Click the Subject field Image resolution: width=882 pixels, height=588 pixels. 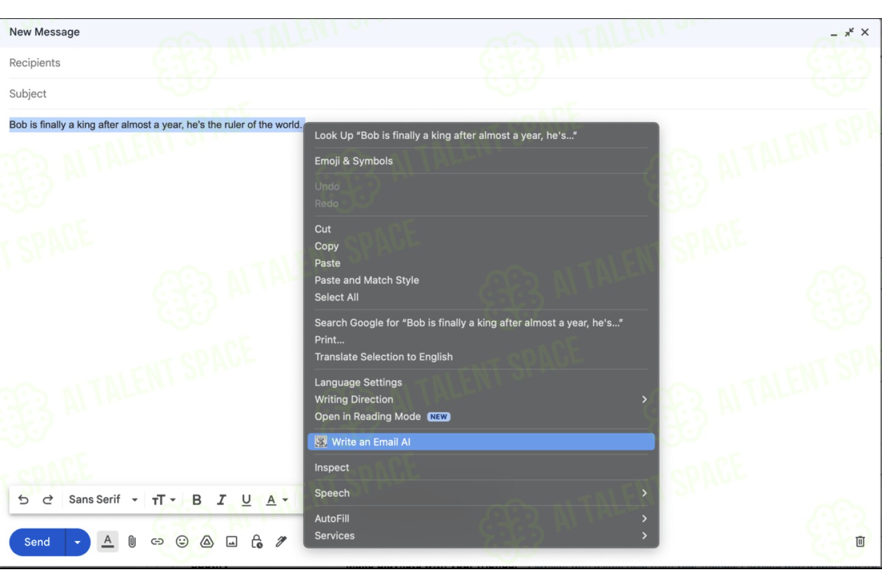pos(438,94)
